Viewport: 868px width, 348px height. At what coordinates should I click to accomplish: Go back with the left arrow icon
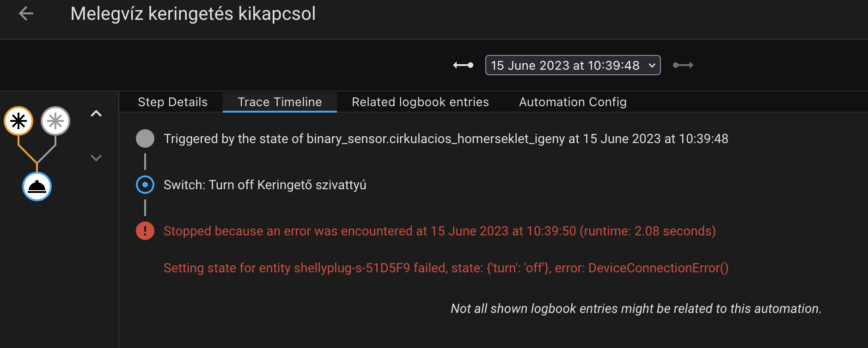(26, 14)
